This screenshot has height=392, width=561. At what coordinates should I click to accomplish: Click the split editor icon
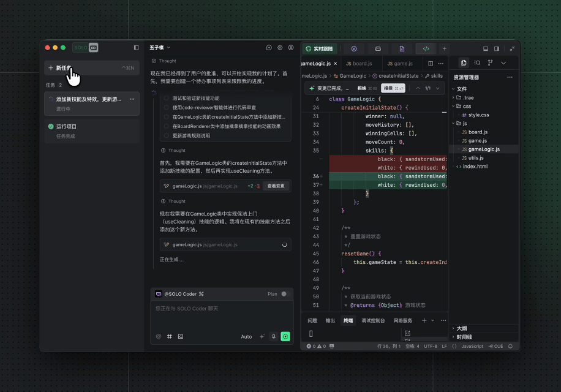pos(431,63)
